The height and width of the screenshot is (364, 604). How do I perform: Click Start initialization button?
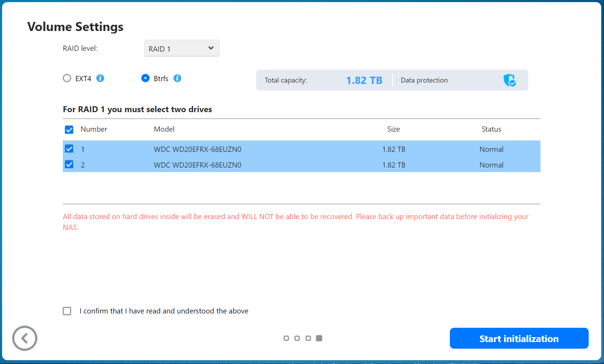pyautogui.click(x=519, y=338)
